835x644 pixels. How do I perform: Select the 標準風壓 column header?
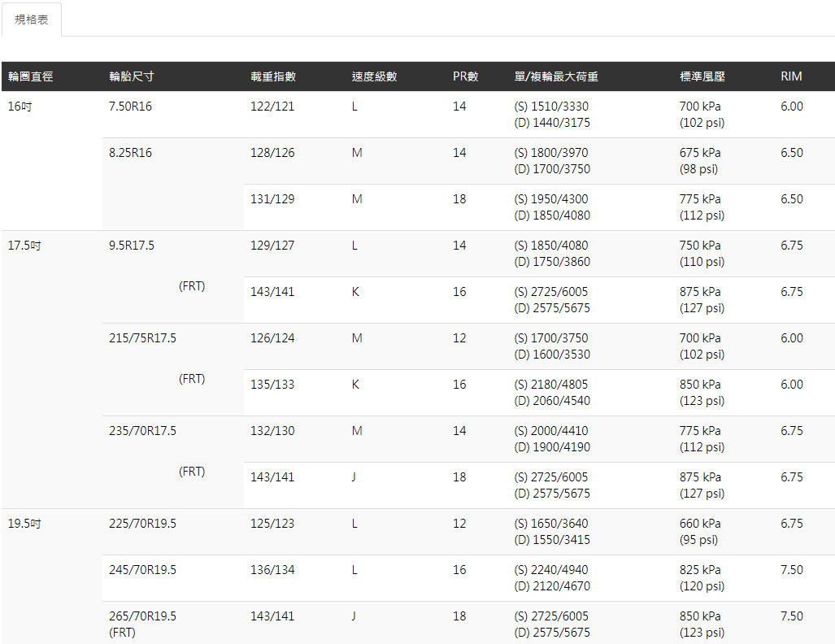(x=702, y=76)
